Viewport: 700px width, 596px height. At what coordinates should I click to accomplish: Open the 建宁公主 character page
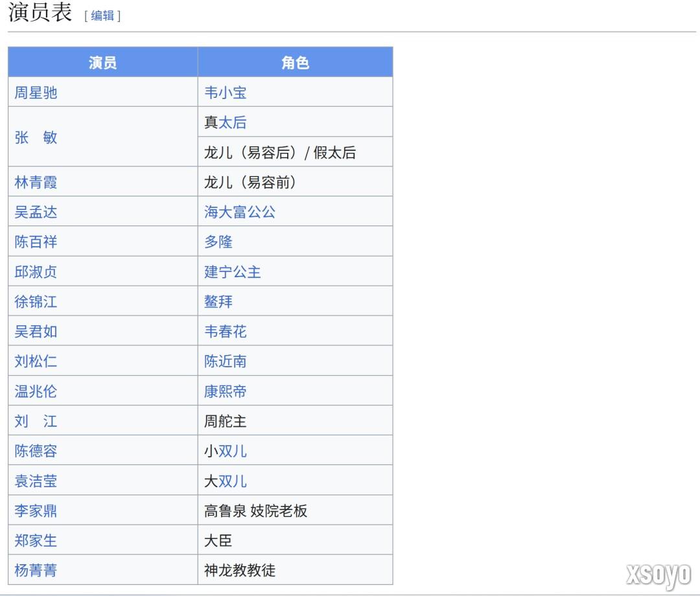point(233,271)
